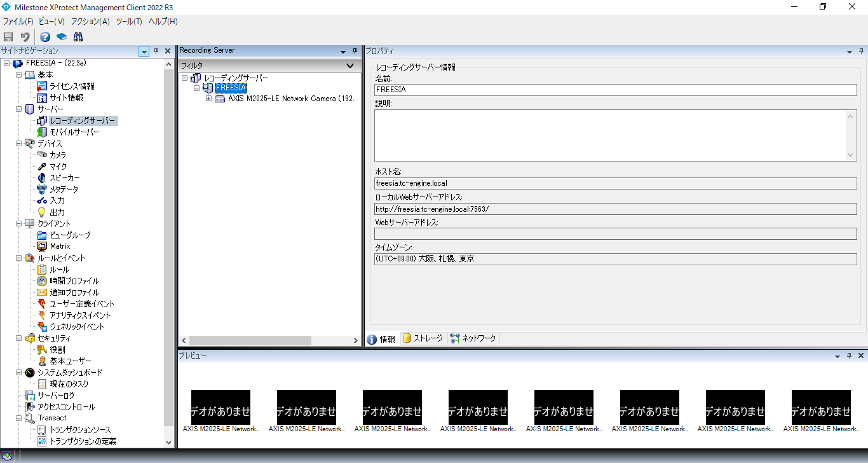Select ライセンス情報 icon in navigation tree
This screenshot has width=868, height=463.
[x=42, y=86]
